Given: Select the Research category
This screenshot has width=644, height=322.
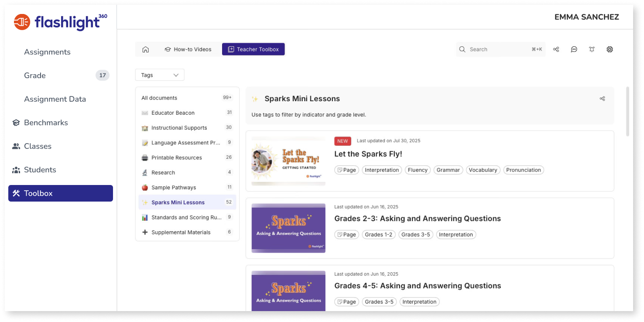Looking at the screenshot, I should click(x=187, y=172).
